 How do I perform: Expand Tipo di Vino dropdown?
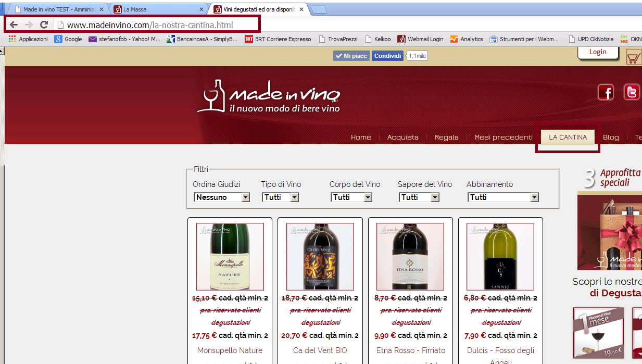coord(280,197)
